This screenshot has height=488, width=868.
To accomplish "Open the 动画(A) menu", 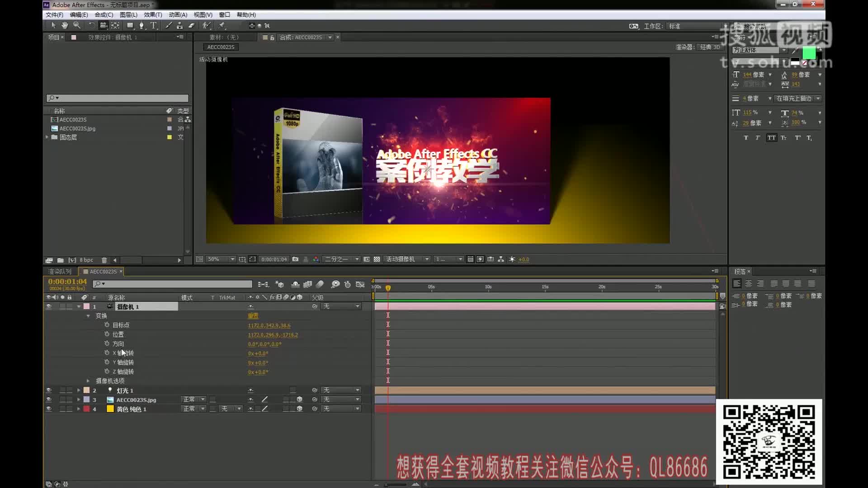I will [x=178, y=15].
